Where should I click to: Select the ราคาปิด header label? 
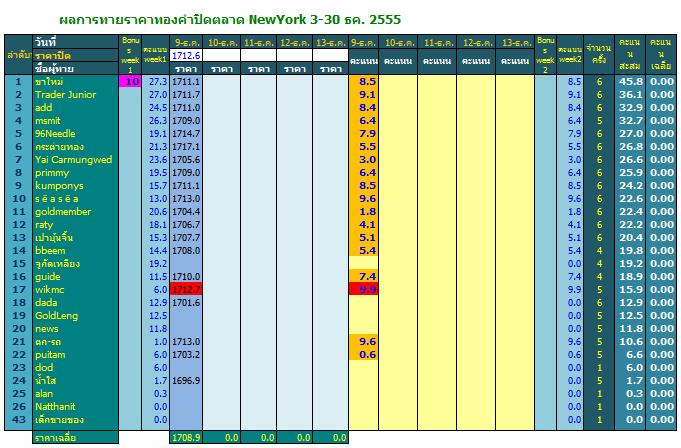[x=53, y=56]
